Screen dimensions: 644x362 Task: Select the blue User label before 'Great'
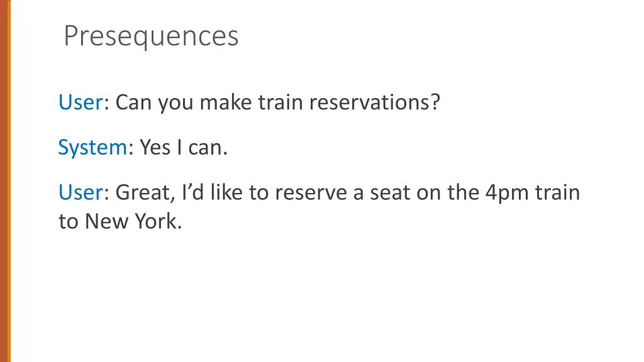[80, 192]
